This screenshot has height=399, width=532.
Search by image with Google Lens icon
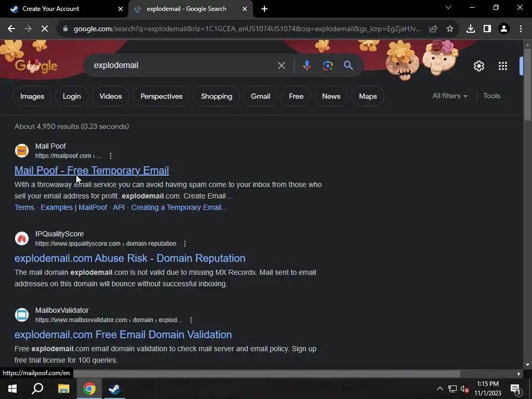[x=327, y=65]
